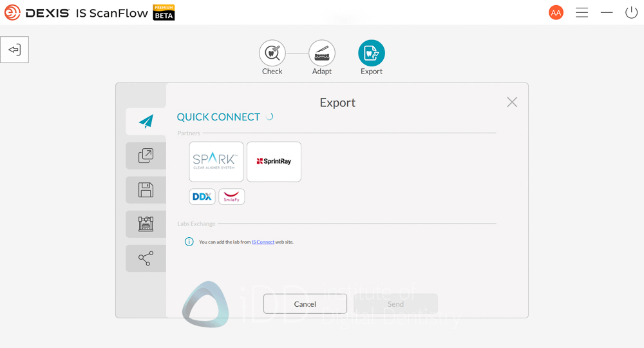The width and height of the screenshot is (644, 348).
Task: Click the power shutdown icon
Action: (631, 13)
